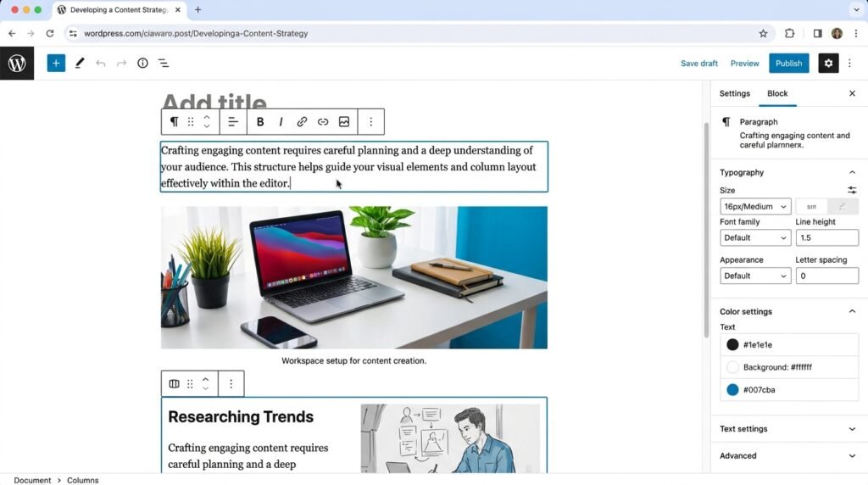
Task: Select the pencil Tools icon
Action: coord(80,63)
